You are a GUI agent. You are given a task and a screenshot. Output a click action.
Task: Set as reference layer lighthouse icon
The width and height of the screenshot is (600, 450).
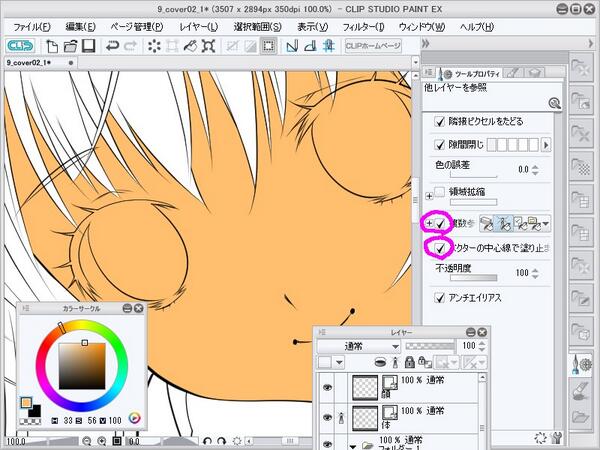point(395,362)
